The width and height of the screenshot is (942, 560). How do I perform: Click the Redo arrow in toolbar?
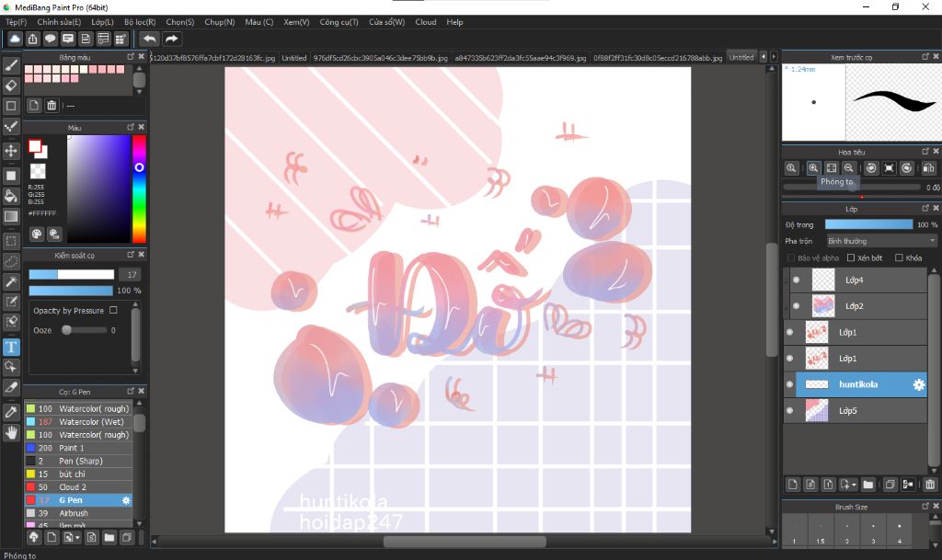tap(171, 39)
